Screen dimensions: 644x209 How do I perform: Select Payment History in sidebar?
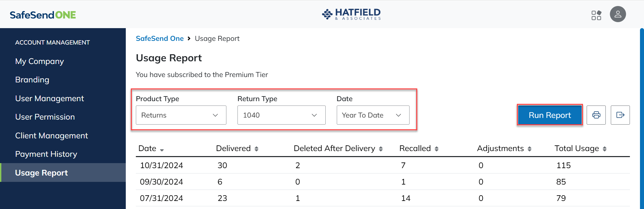point(46,154)
